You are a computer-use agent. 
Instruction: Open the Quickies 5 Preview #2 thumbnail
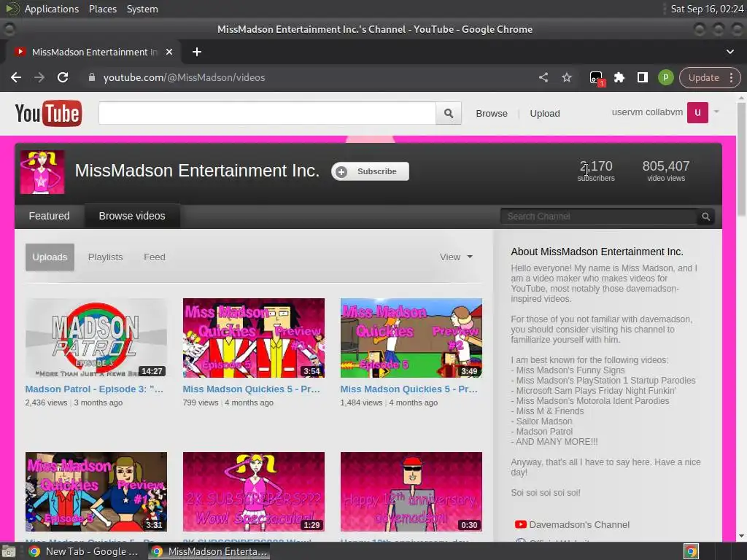tap(411, 338)
